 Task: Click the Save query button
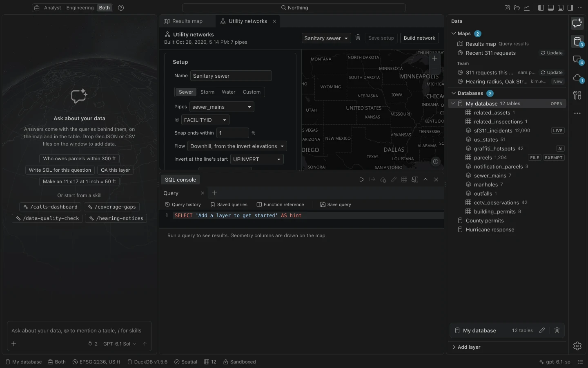tap(336, 204)
